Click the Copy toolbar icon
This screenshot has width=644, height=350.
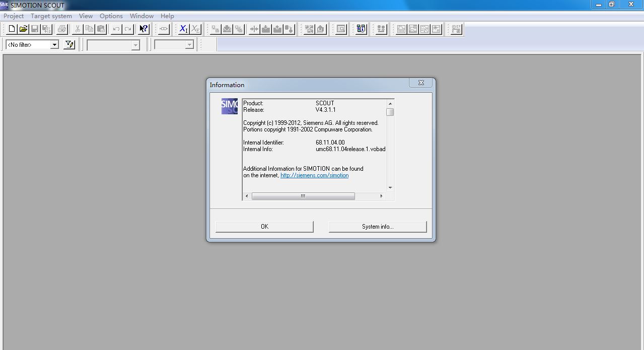tap(89, 29)
